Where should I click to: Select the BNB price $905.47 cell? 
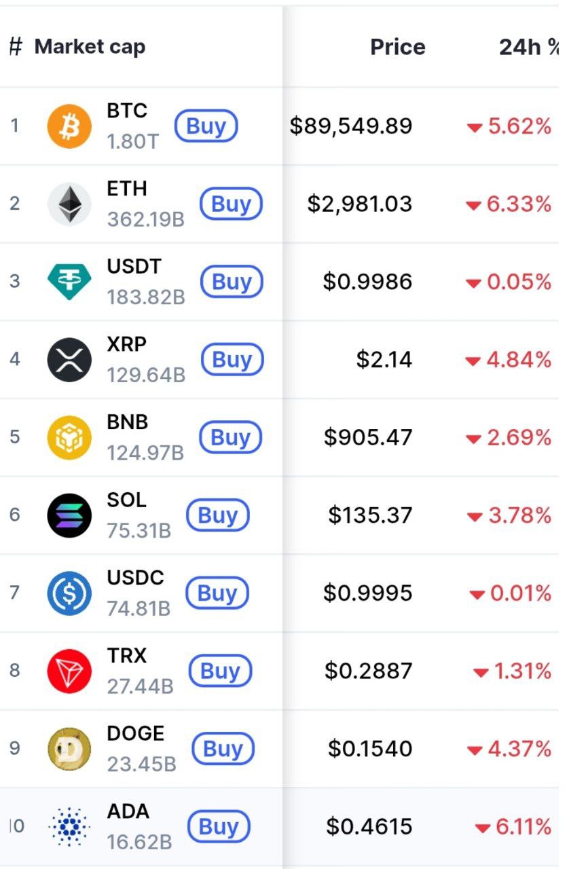(x=367, y=437)
